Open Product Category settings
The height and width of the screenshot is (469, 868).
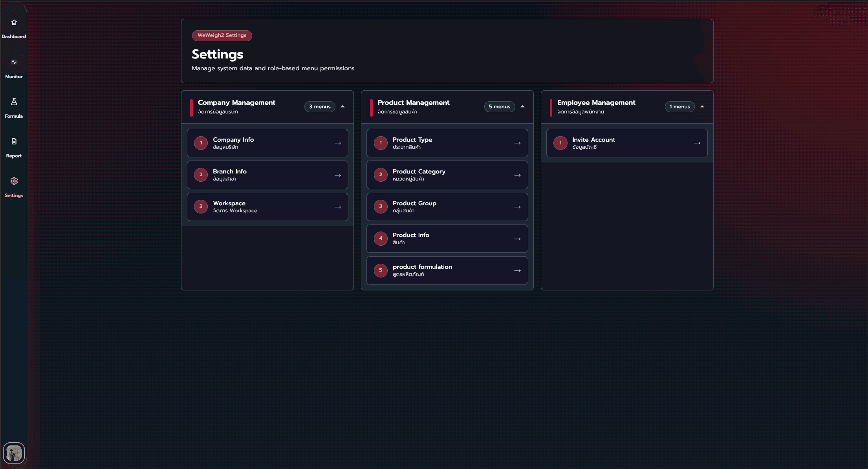pos(447,175)
